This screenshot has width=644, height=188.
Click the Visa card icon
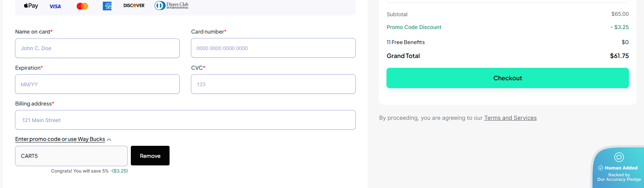coord(55,6)
